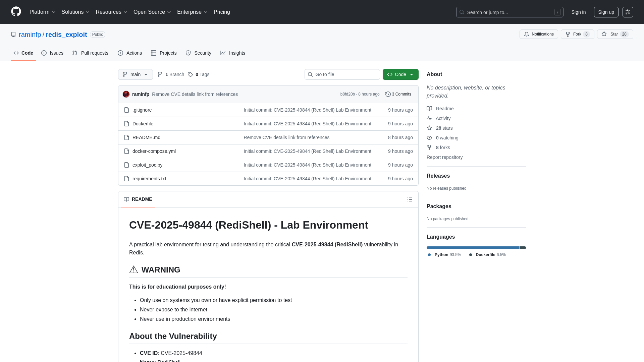Select the Activity pulse icon
Viewport: 644px width, 362px height.
pyautogui.click(x=430, y=118)
